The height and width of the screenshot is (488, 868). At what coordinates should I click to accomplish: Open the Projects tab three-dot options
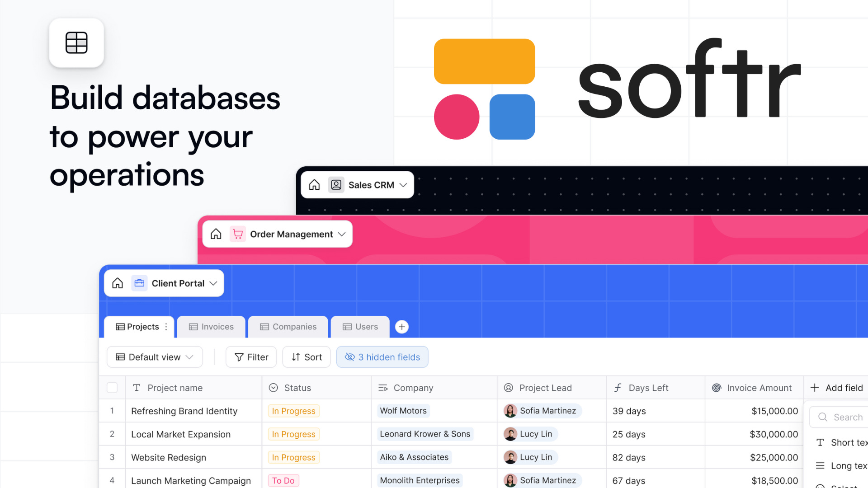click(166, 327)
